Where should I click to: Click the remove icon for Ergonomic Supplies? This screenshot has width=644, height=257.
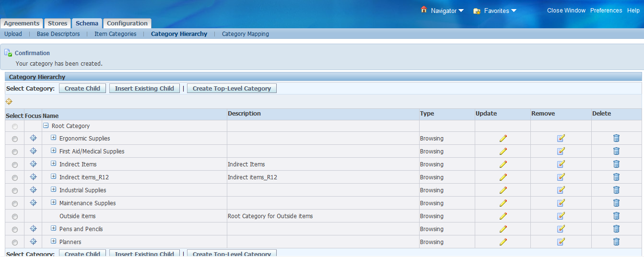click(561, 138)
